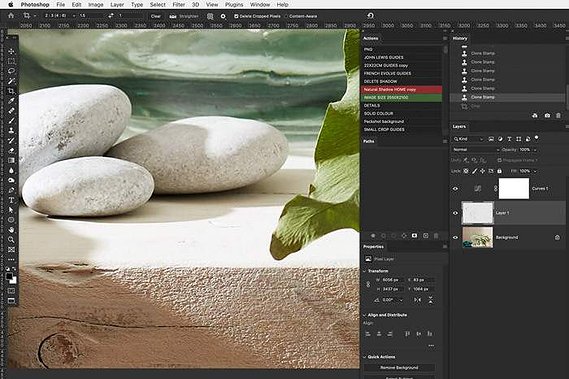This screenshot has height=379, width=569.
Task: Select the Gradient tool
Action: point(11,160)
